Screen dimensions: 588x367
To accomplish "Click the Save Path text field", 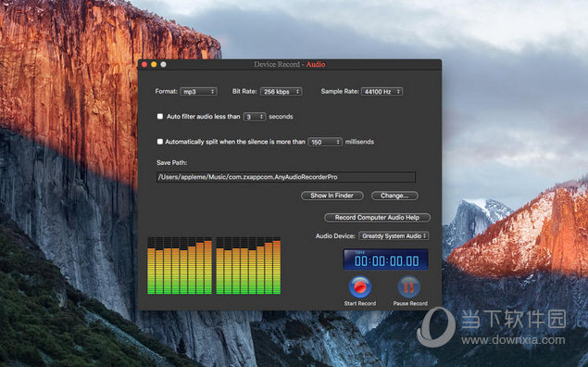I will (286, 177).
